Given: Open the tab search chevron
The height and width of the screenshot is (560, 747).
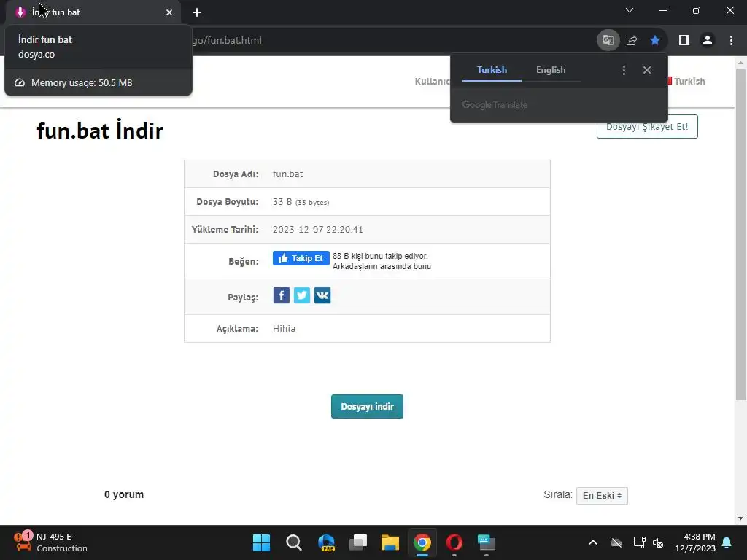Looking at the screenshot, I should [630, 10].
